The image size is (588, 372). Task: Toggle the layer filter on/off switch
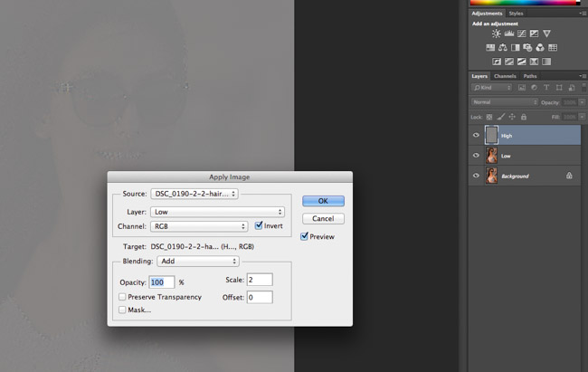[x=584, y=87]
